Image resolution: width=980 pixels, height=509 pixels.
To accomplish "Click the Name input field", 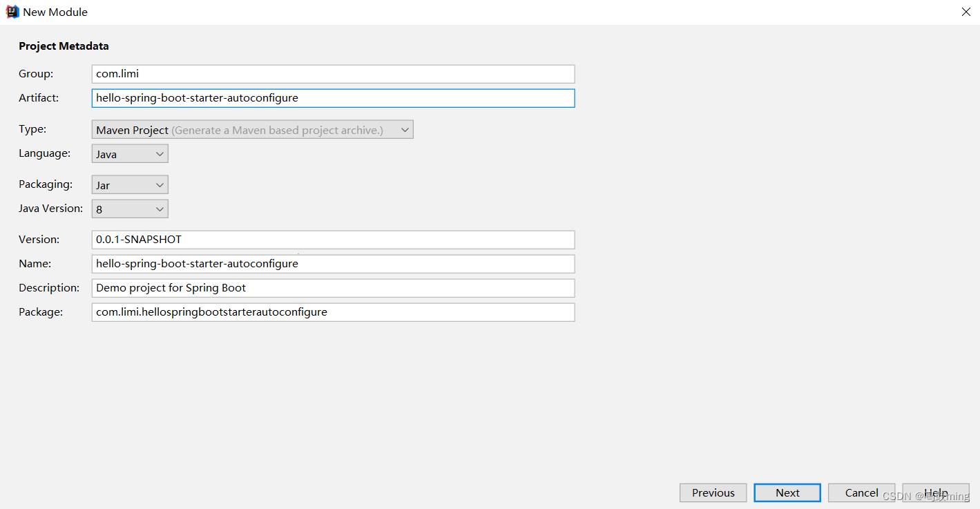I will coord(333,264).
